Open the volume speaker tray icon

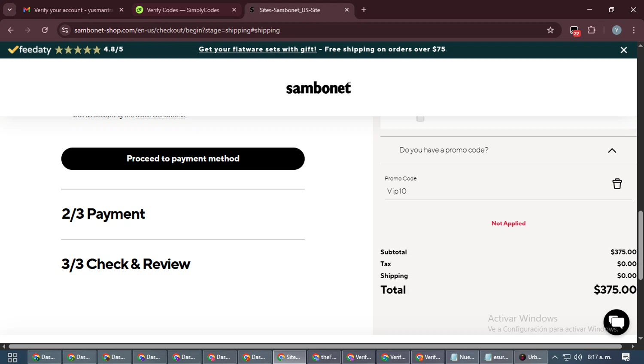tap(578, 357)
